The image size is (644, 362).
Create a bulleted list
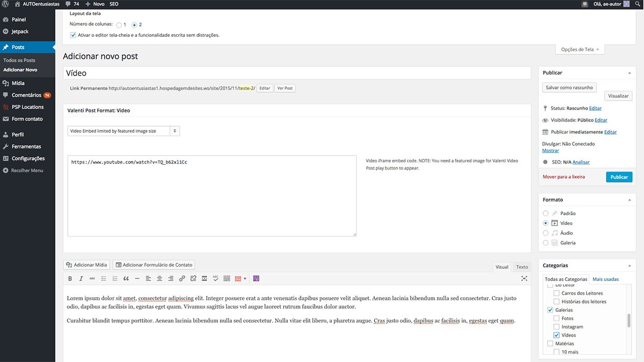104,279
